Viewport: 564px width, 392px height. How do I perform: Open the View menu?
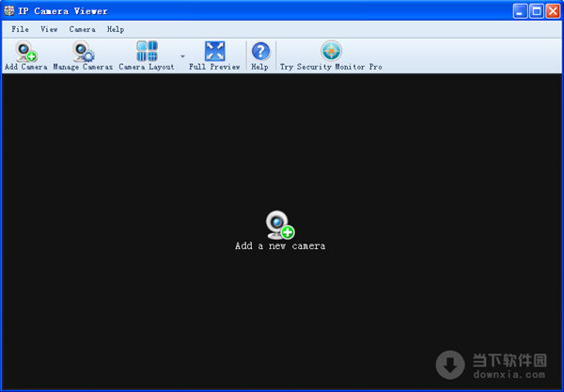(49, 29)
